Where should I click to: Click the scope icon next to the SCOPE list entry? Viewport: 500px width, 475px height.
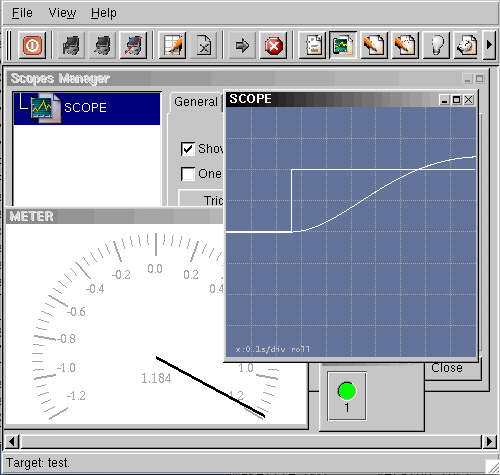tap(46, 108)
